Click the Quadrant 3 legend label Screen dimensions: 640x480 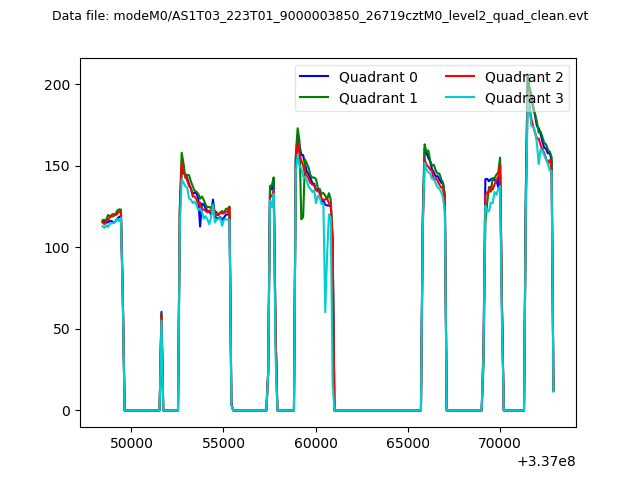[524, 98]
